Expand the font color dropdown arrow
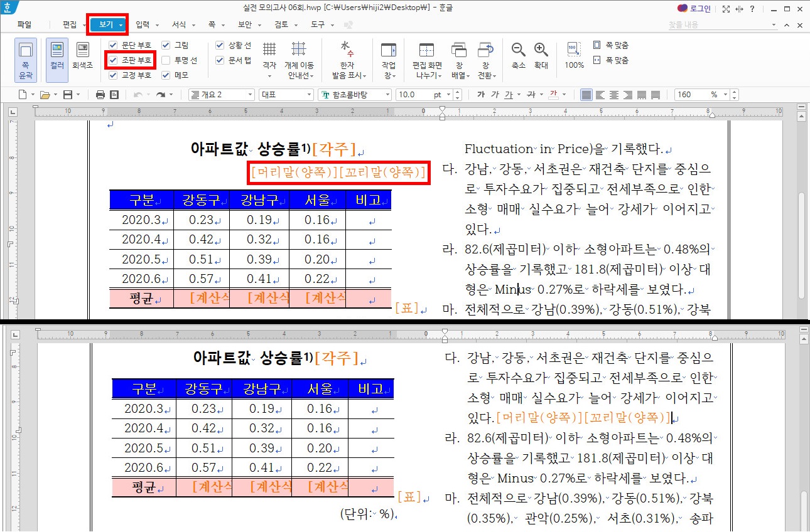The height and width of the screenshot is (532, 810). (565, 95)
